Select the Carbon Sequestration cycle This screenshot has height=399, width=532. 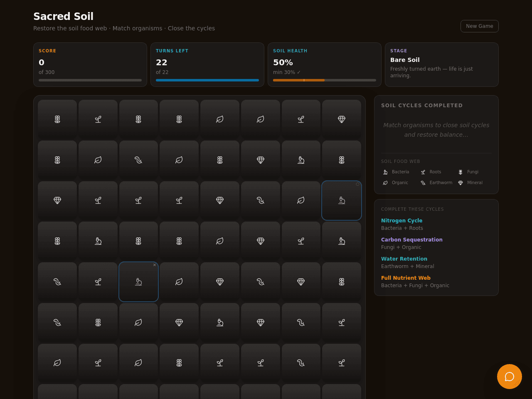pyautogui.click(x=412, y=240)
